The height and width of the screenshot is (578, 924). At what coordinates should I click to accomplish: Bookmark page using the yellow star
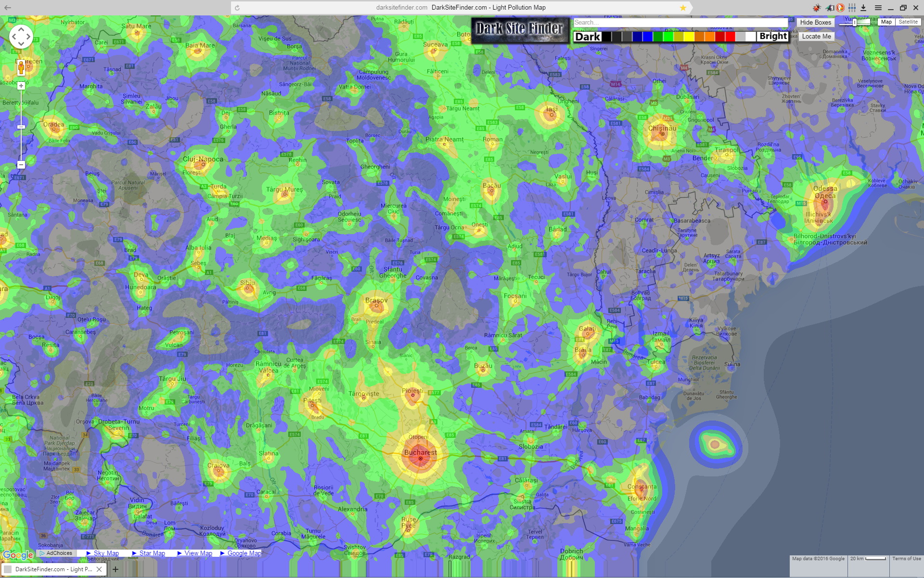[x=683, y=8]
